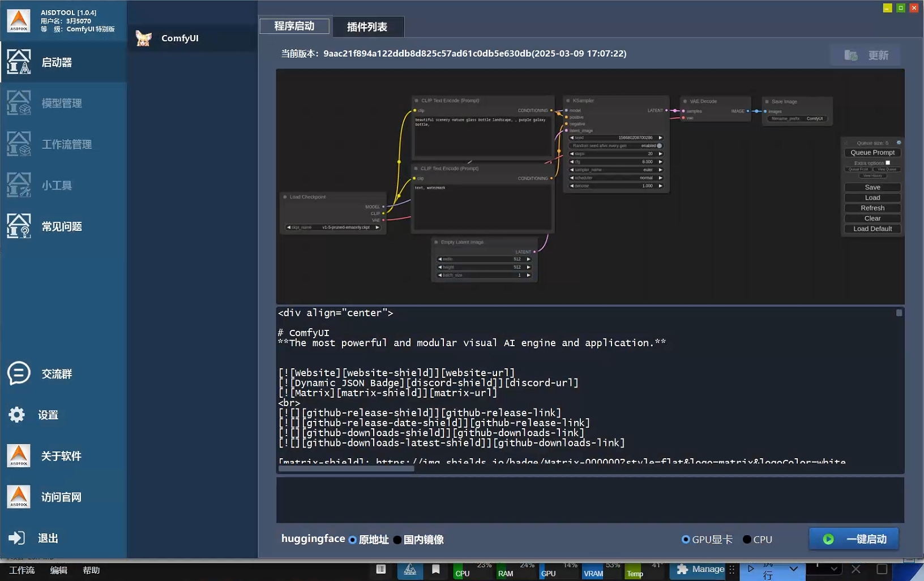This screenshot has height=581, width=924.
Task: Click the empty log output area
Action: click(590, 500)
